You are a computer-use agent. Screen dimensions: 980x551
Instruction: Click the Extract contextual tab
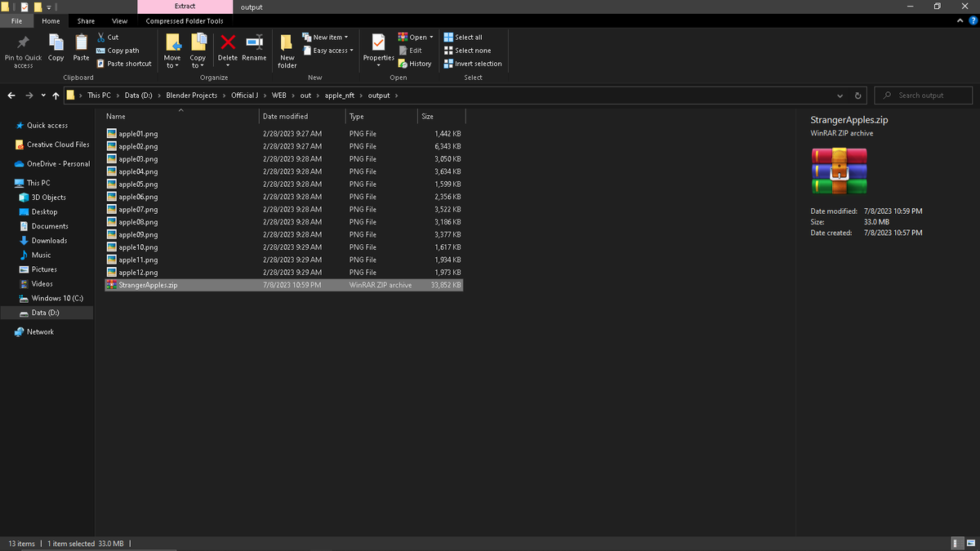pos(185,7)
